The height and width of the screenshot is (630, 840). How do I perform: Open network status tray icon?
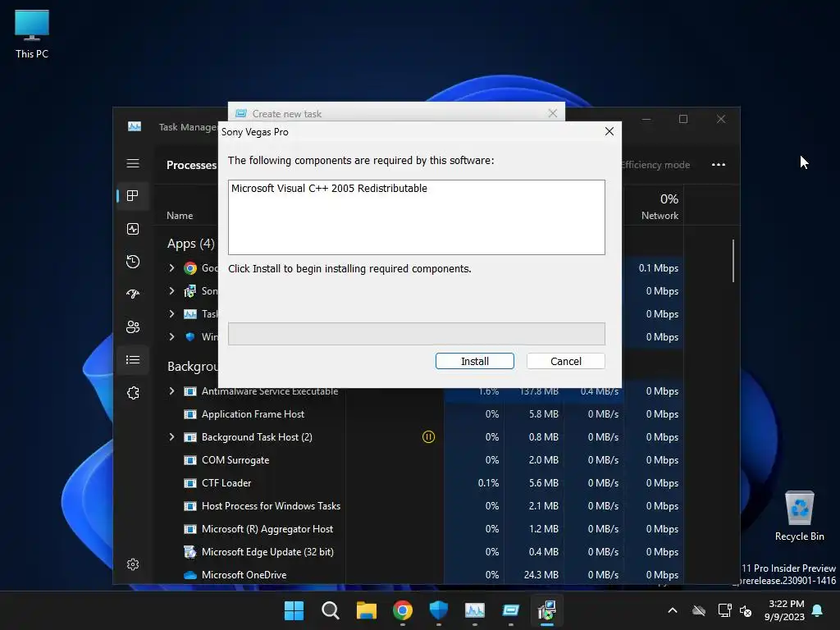(x=724, y=610)
